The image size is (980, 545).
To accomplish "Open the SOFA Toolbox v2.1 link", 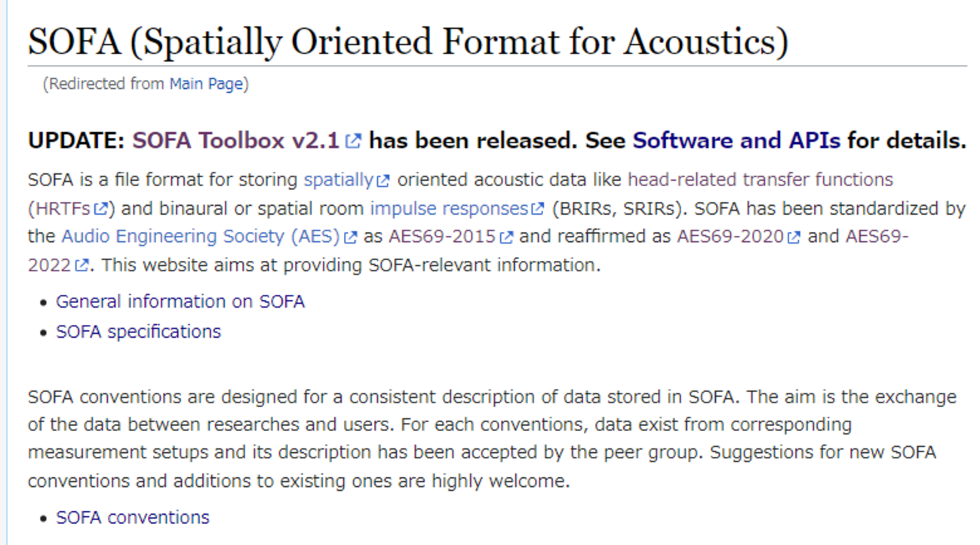I will [236, 141].
